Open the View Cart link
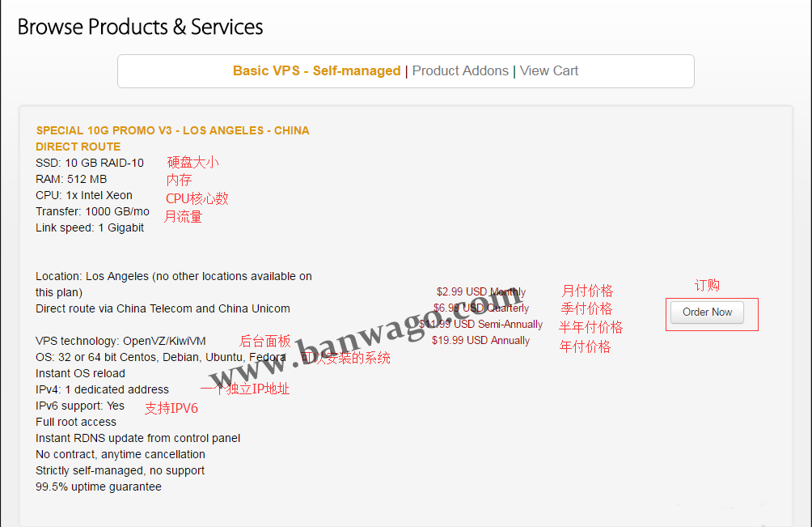 549,71
